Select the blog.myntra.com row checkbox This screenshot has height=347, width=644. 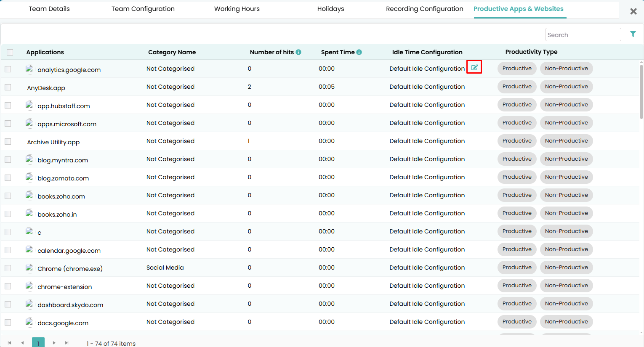8,159
